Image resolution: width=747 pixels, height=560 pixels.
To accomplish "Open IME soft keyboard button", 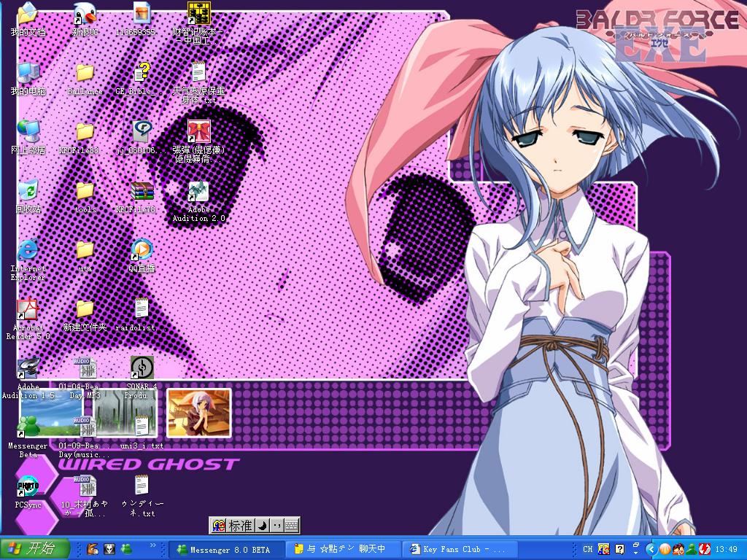I will point(292,526).
